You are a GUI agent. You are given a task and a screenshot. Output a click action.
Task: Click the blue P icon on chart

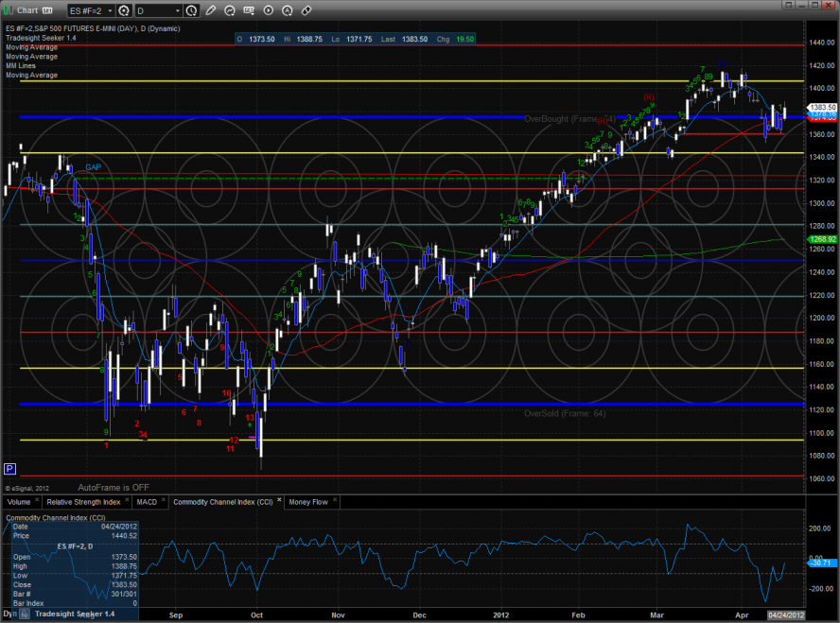[x=10, y=468]
